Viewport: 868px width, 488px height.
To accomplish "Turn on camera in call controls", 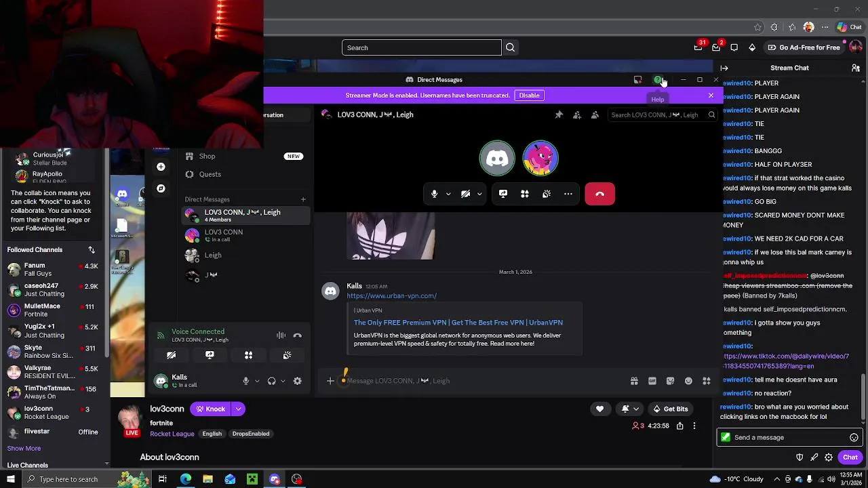I will coord(465,194).
